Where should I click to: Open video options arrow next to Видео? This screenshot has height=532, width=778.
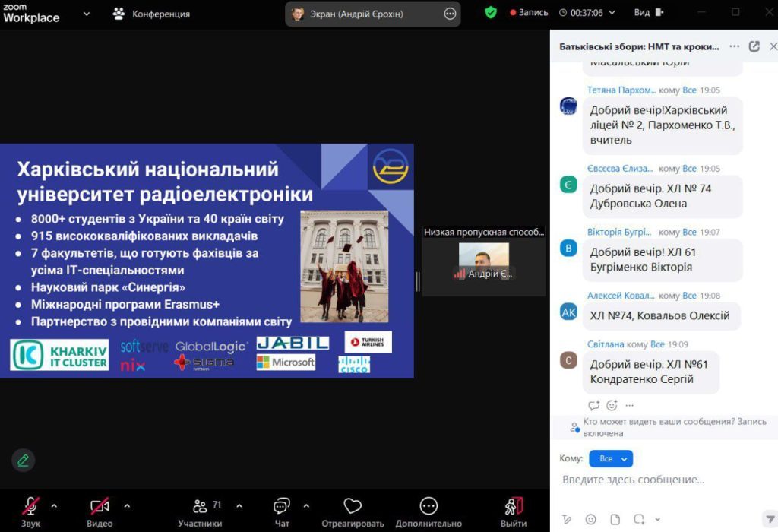[127, 505]
